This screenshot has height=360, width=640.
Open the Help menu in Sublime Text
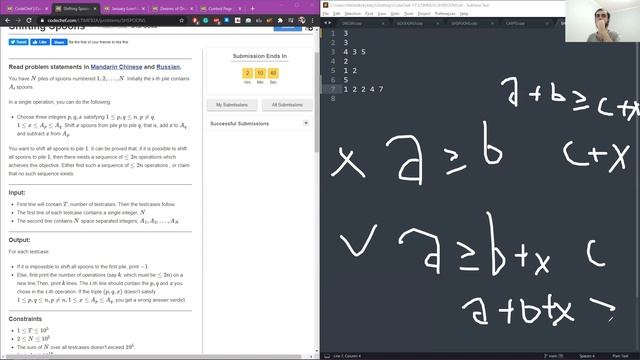tap(464, 13)
